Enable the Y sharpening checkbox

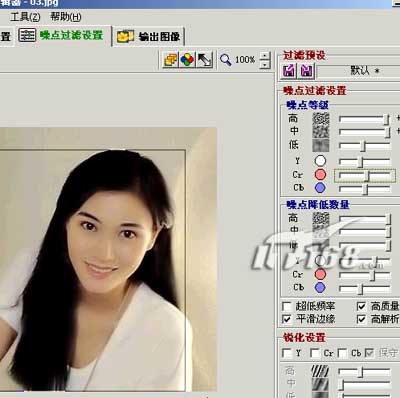pos(287,353)
